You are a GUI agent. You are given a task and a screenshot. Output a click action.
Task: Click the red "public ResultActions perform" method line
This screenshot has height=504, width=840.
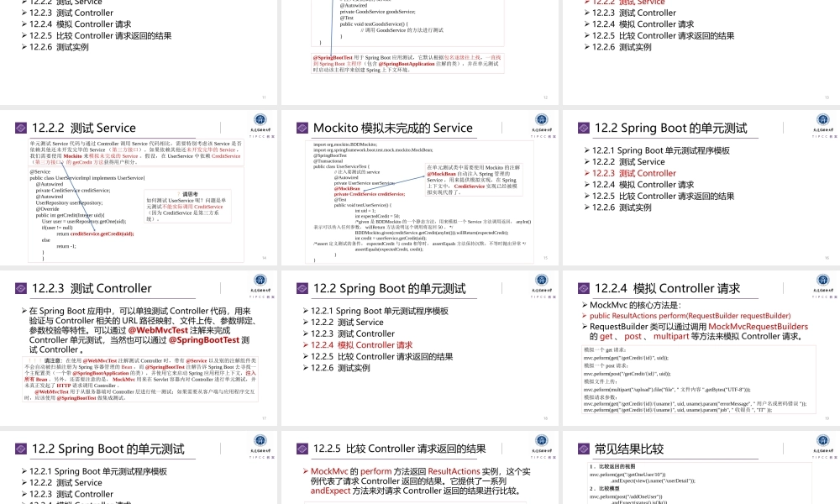tap(690, 316)
